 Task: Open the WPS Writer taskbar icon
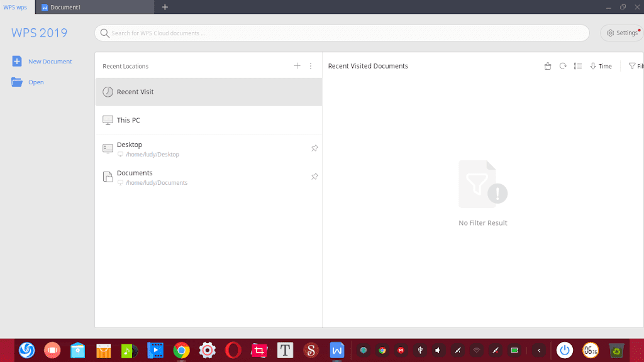[337, 351]
